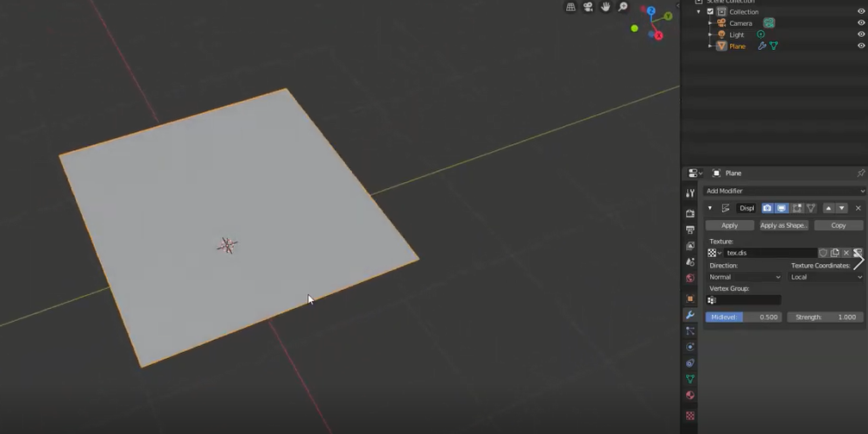Click Apply as Shape button
The height and width of the screenshot is (434, 868).
pyautogui.click(x=783, y=225)
